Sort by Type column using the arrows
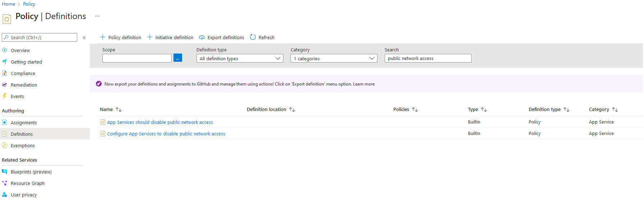Screen dimensions: 644x204 pyautogui.click(x=484, y=110)
